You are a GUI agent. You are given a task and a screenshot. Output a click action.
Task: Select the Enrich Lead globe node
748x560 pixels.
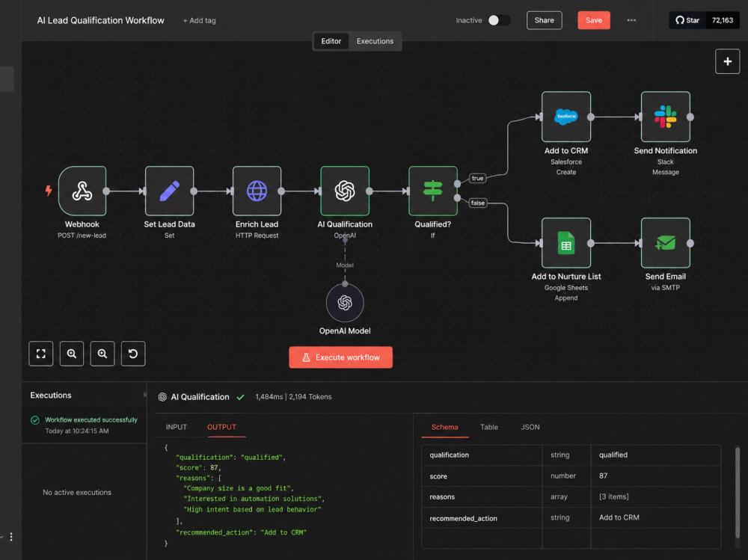pos(257,191)
